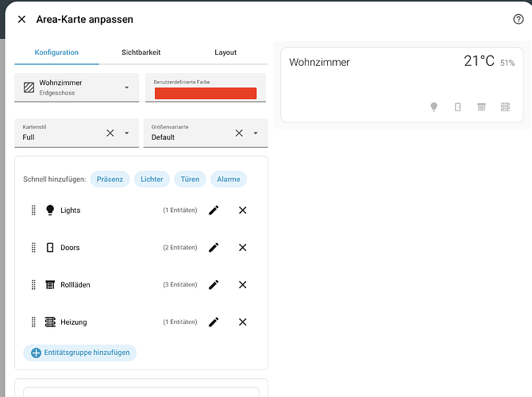Click the drag handle of Lights row

pos(33,210)
